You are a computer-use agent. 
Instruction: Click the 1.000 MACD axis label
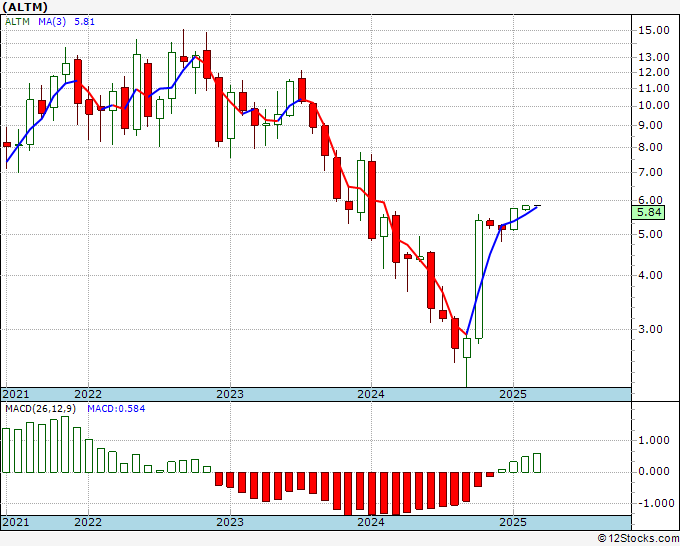click(x=654, y=441)
